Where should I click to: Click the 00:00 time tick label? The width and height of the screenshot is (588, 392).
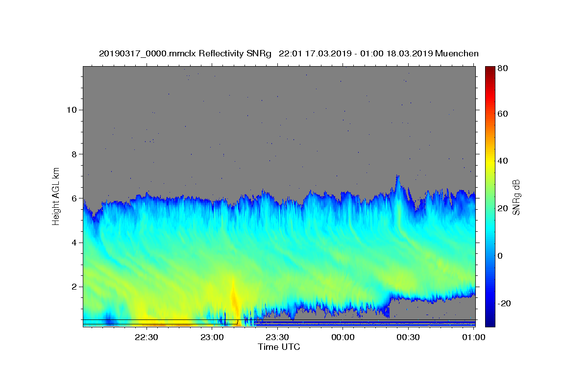coord(343,337)
